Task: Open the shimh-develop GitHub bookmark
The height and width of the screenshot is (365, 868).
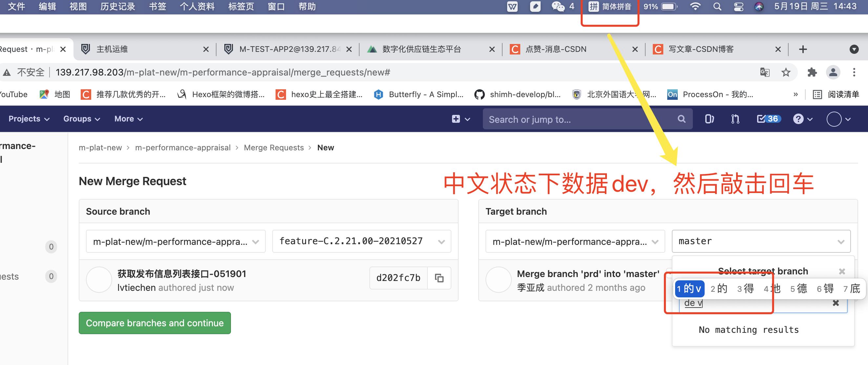Action: pos(517,94)
